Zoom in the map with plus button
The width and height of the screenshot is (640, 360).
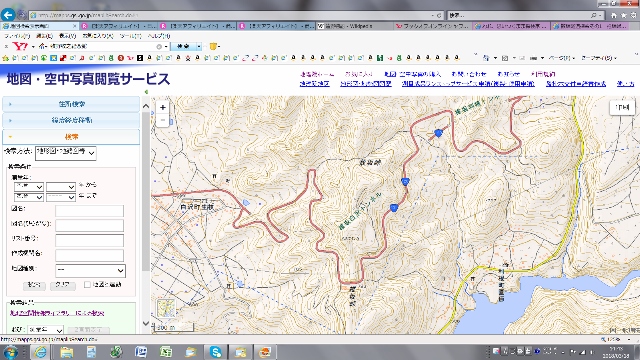coord(162,108)
